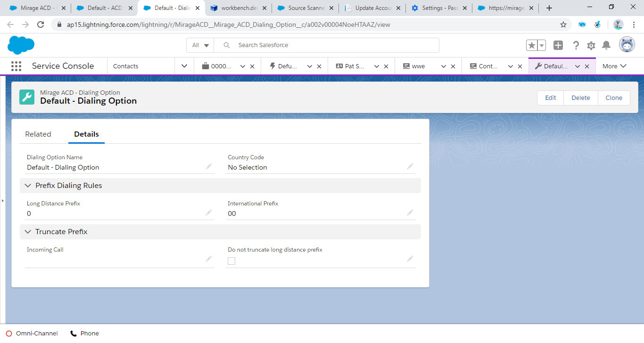644x343 pixels.
Task: Open Omni-Channel utility
Action: coord(32,334)
